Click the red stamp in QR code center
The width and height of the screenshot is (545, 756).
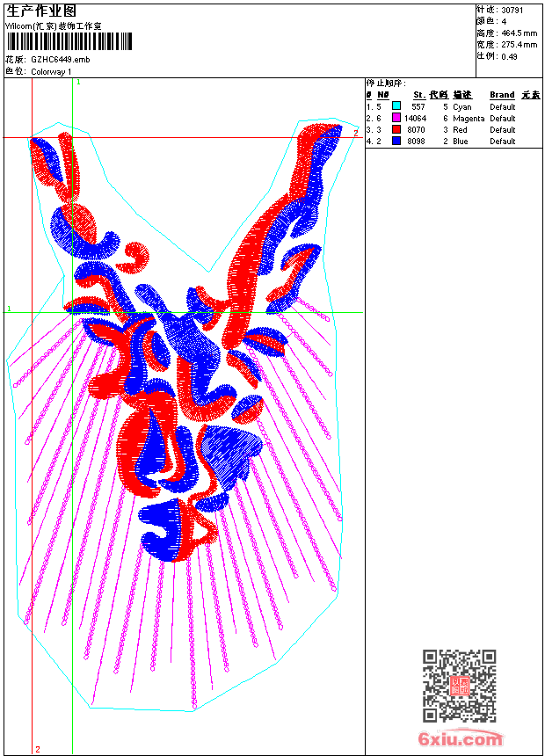pos(460,686)
